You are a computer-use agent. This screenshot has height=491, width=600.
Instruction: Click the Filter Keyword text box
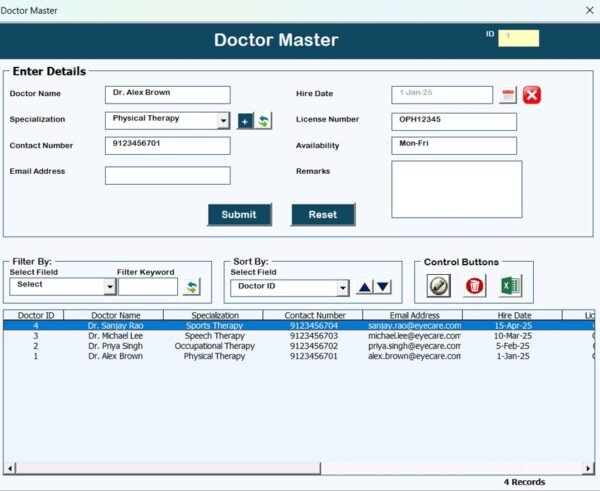pos(148,287)
